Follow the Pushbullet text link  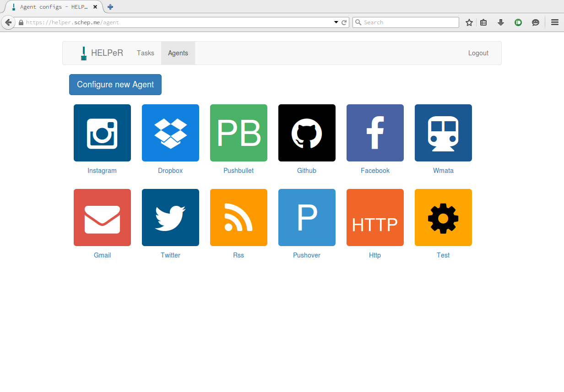[239, 171]
